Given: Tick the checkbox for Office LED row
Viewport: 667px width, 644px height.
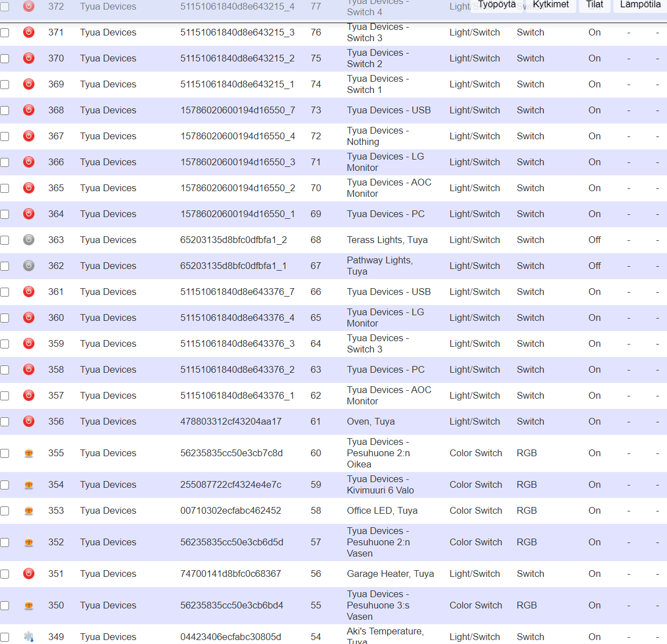Looking at the screenshot, I should click(x=5, y=511).
